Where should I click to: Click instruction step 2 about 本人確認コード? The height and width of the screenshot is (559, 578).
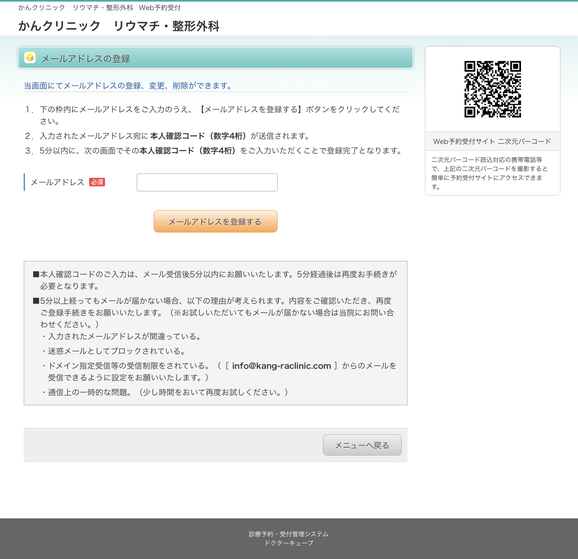168,136
